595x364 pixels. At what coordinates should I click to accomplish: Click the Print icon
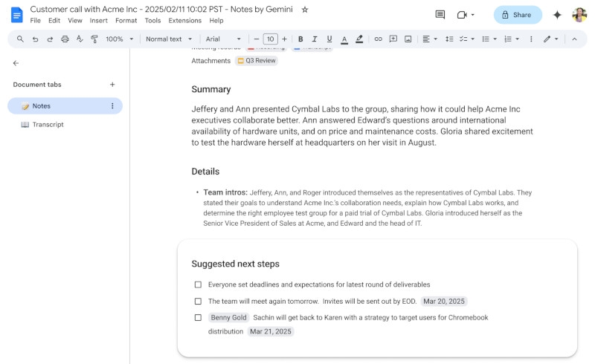coord(65,39)
